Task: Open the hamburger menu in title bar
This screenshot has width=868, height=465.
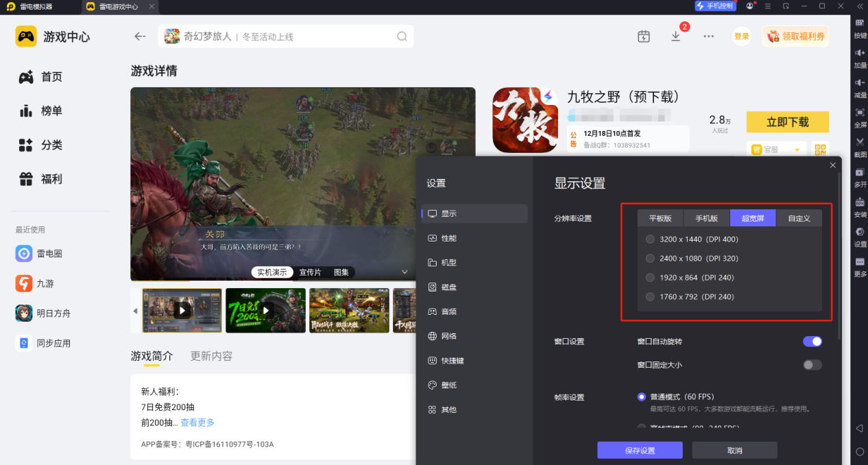Action: click(768, 6)
